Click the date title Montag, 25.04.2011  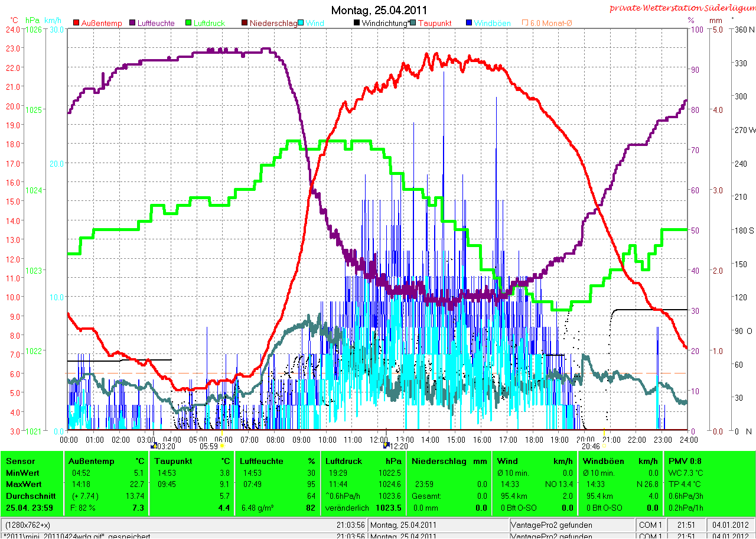(x=379, y=10)
